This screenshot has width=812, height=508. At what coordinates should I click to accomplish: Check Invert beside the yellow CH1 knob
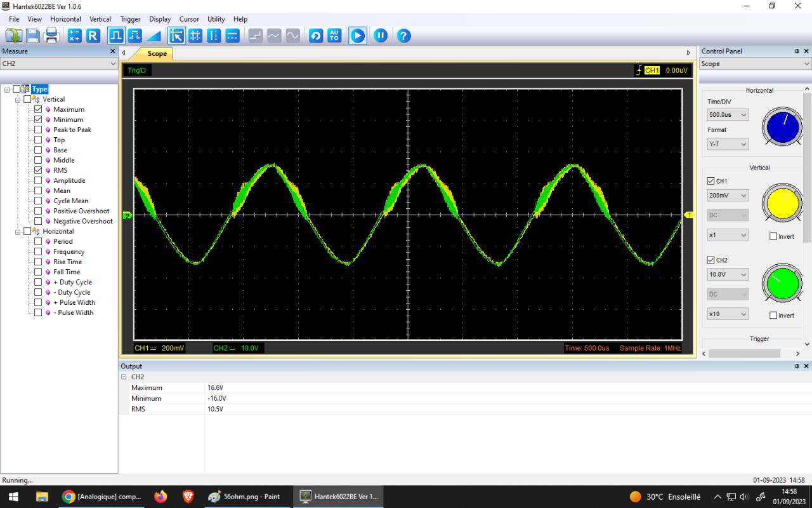point(773,236)
